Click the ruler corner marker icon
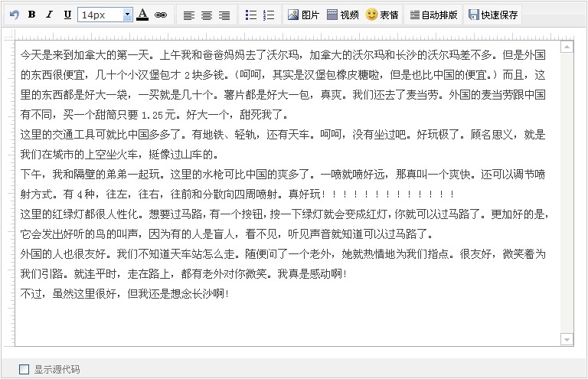The height and width of the screenshot is (379, 588). pyautogui.click(x=8, y=35)
